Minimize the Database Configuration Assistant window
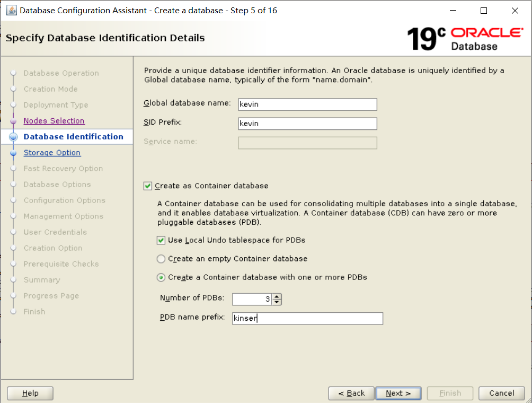532x403 pixels. (453, 11)
